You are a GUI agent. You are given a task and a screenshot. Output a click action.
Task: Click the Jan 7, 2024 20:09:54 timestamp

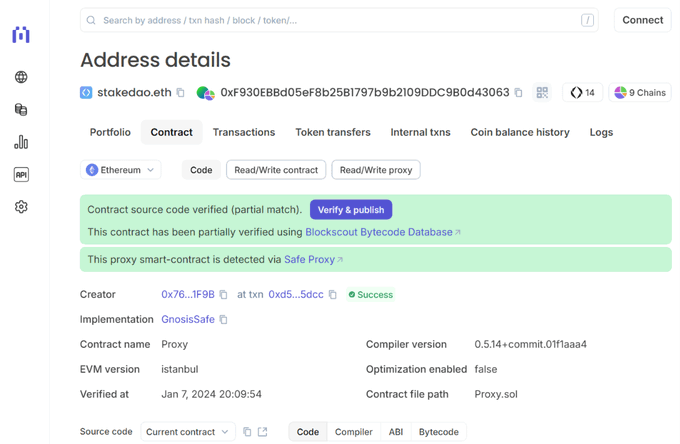point(211,395)
